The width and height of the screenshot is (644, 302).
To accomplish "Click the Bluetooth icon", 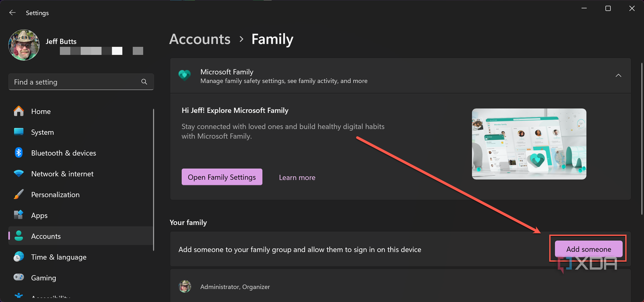I will click(19, 153).
